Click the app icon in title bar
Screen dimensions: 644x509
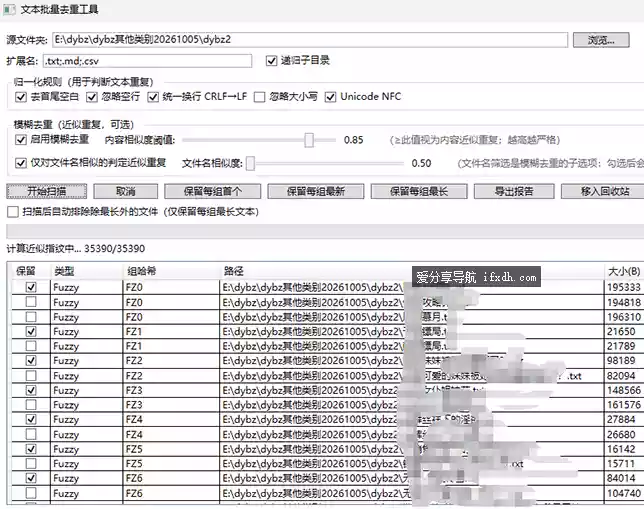click(x=9, y=9)
